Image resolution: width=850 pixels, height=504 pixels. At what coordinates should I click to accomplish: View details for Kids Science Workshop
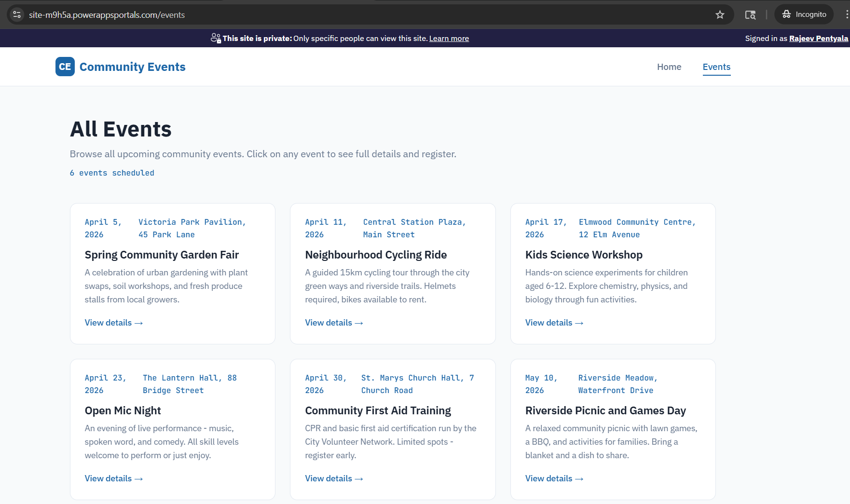point(554,323)
